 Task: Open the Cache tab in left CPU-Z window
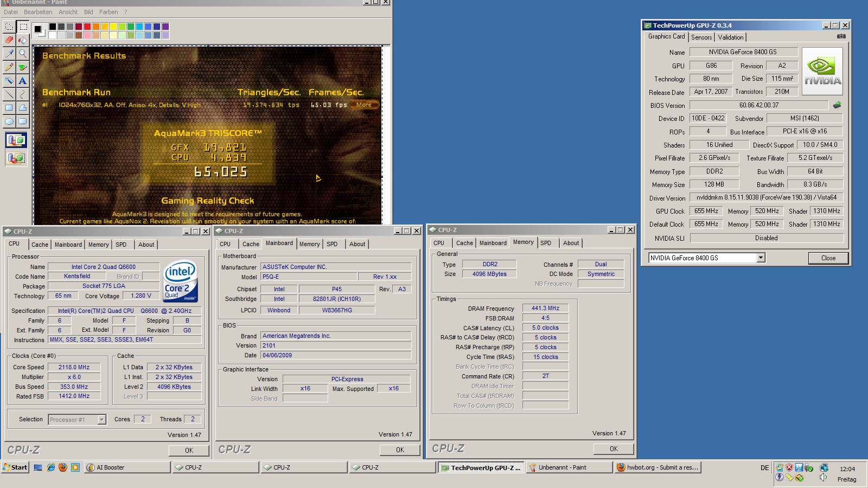click(40, 245)
